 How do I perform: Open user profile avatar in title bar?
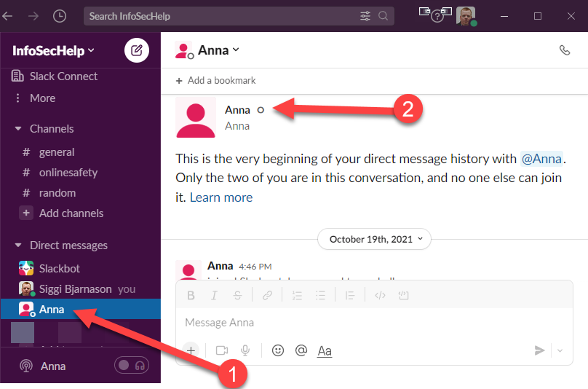(466, 16)
